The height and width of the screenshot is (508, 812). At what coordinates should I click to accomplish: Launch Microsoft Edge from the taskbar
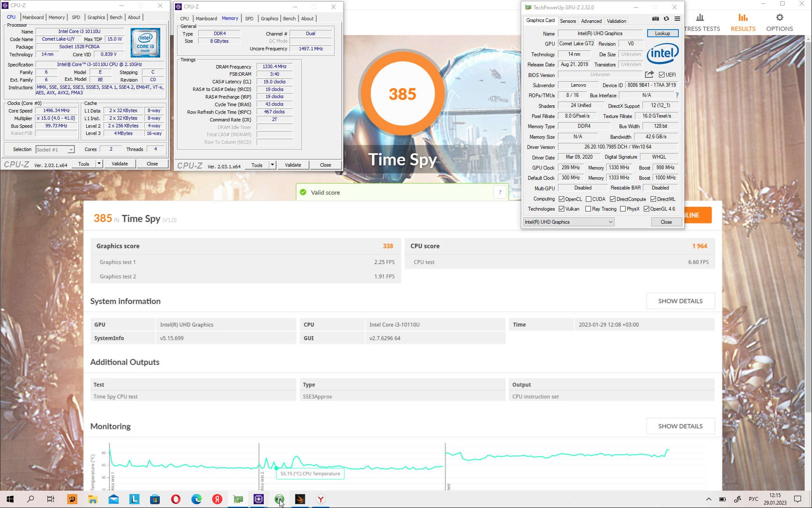196,499
